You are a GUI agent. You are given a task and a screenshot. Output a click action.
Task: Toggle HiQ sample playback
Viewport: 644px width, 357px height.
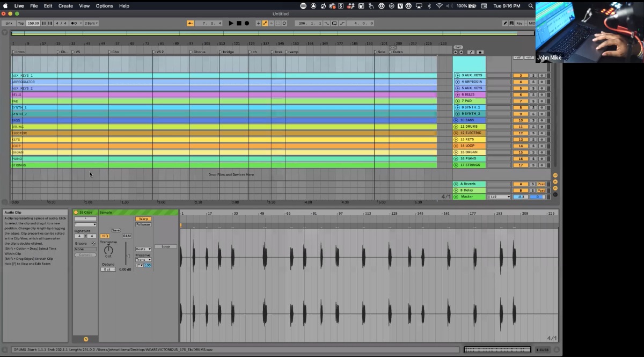[105, 236]
